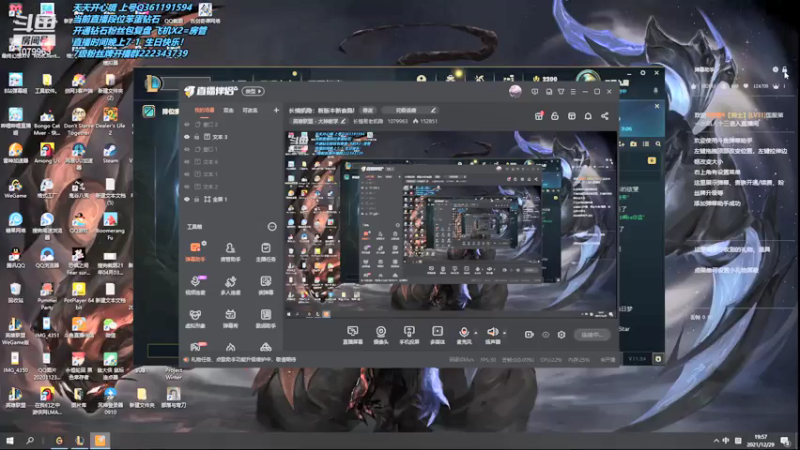Toggle lock on the 文本 3 layer
This screenshot has height=450, width=800.
point(197,137)
